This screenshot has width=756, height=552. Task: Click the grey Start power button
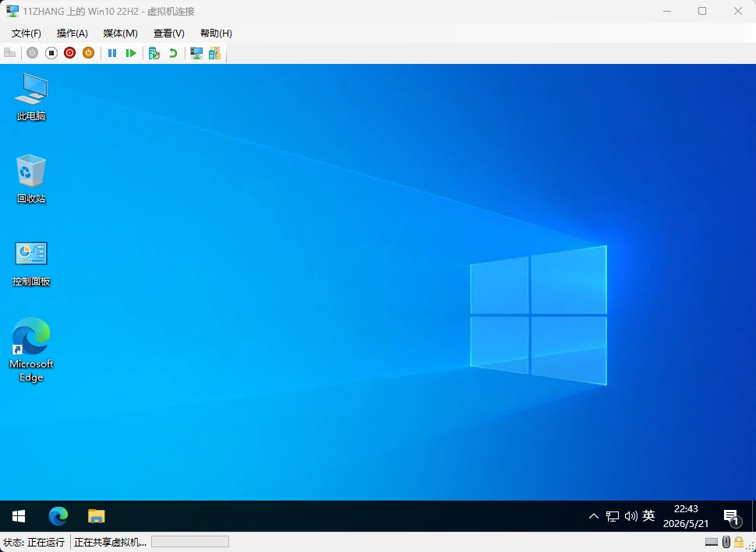pyautogui.click(x=32, y=53)
